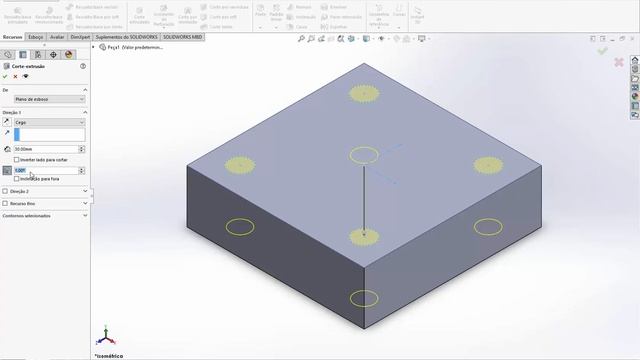Expand the Peça1 flyout tree arrow

tap(93, 47)
